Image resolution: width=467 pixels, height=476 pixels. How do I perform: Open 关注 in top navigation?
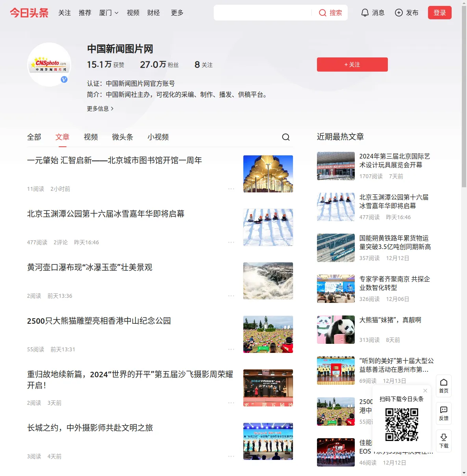(x=65, y=13)
